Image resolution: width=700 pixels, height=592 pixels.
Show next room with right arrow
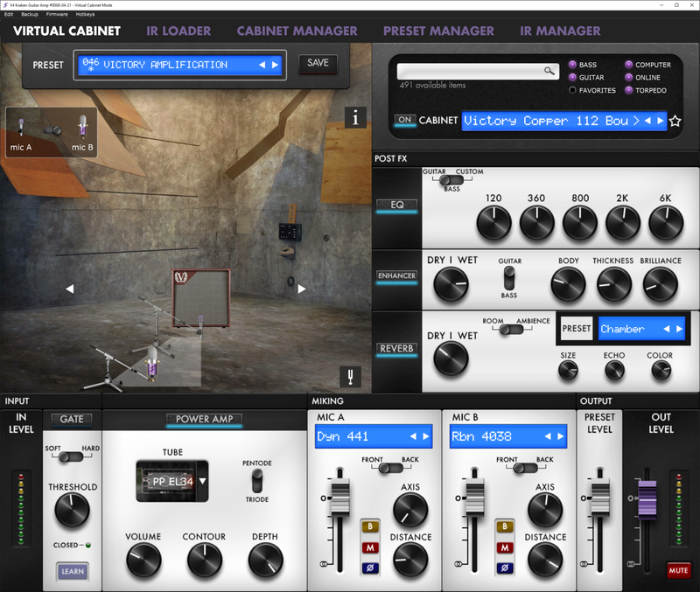[302, 289]
